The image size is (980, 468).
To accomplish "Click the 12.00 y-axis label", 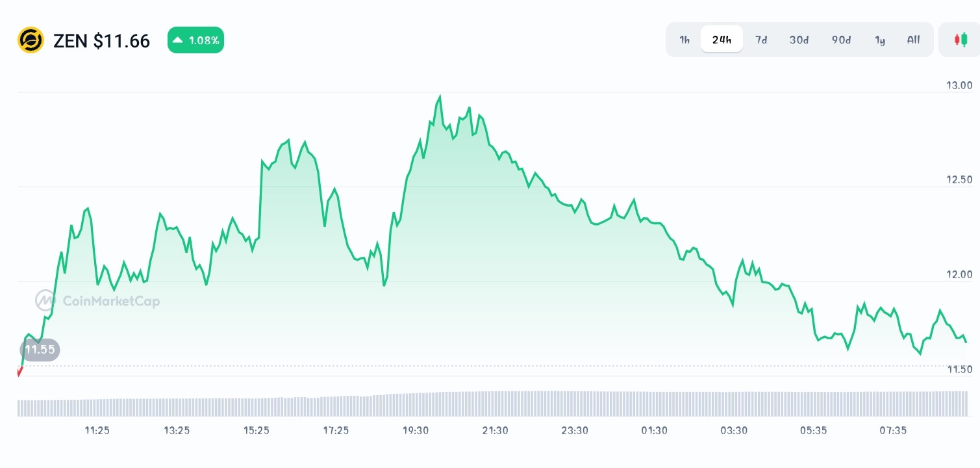I will click(959, 274).
